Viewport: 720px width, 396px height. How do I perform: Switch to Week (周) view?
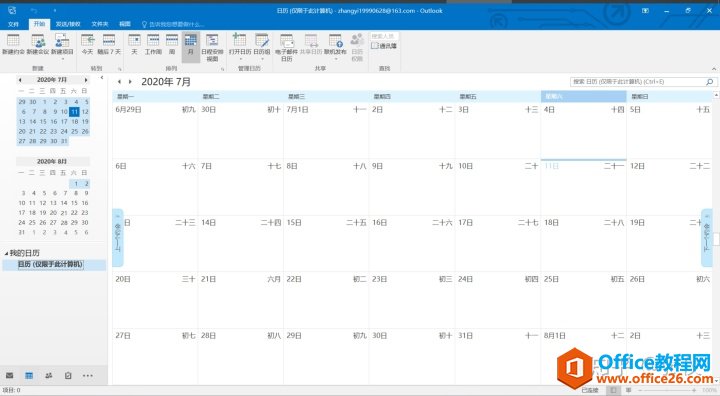pos(172,44)
